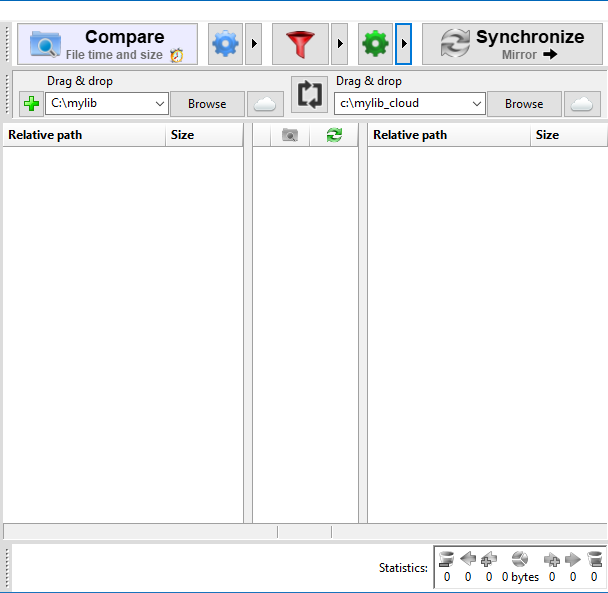Expand comparison settings arrow menu
The height and width of the screenshot is (593, 608).
tap(254, 44)
